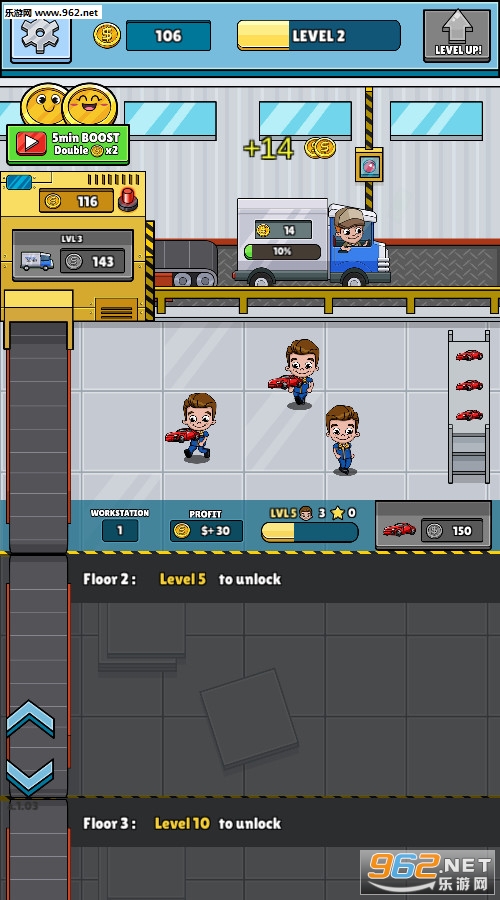Tap the coin balance showing 106
This screenshot has width=500, height=900.
point(168,36)
